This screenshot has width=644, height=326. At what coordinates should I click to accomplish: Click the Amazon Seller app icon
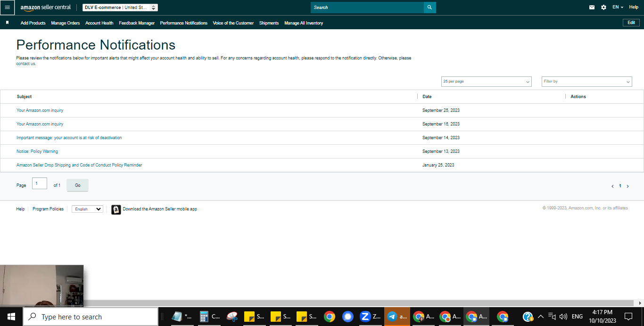click(x=116, y=209)
